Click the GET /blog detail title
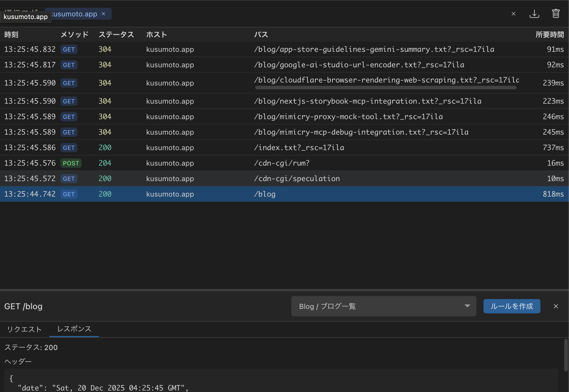Viewport: 569px width, 392px height. point(23,306)
